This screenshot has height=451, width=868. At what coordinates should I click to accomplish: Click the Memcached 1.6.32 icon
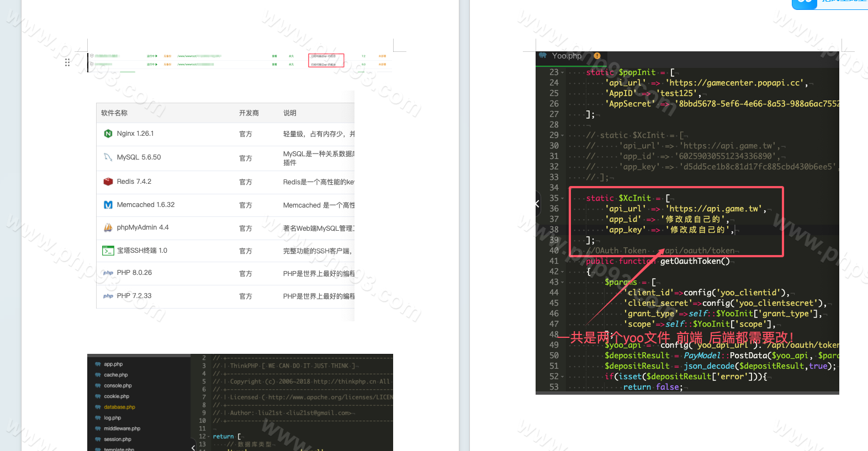point(108,205)
